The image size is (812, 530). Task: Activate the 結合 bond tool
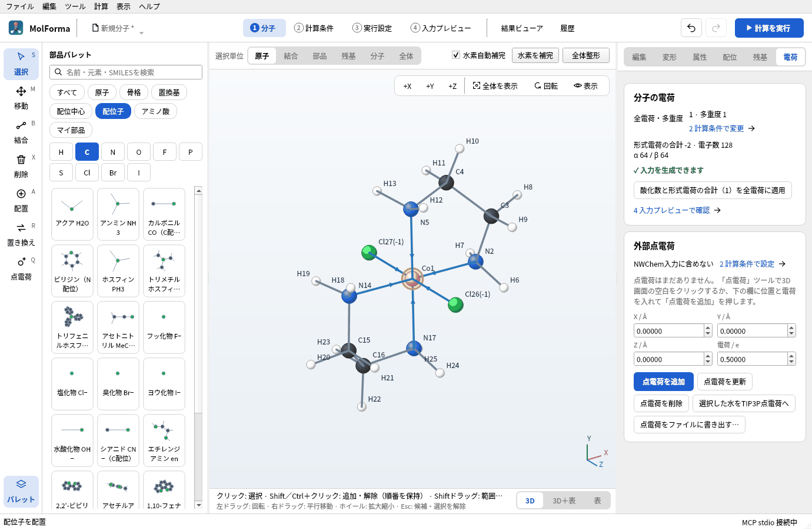click(21, 132)
